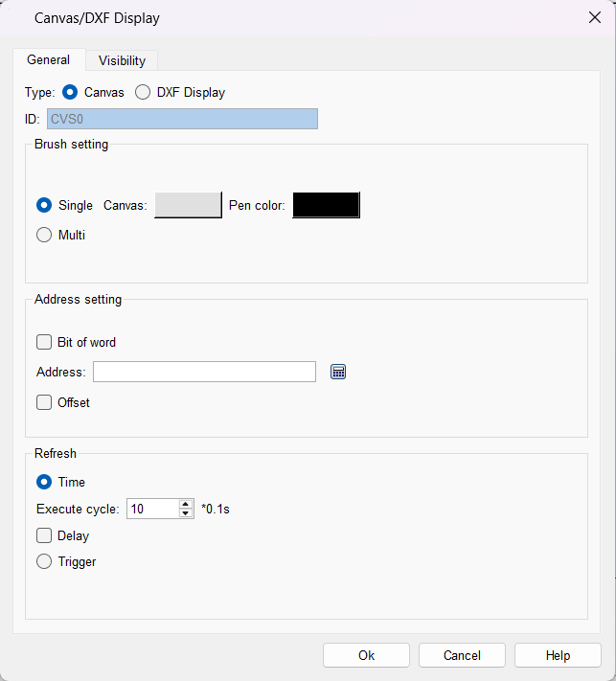Image resolution: width=616 pixels, height=681 pixels.
Task: Pick the black Pen color swatch
Action: (x=326, y=205)
